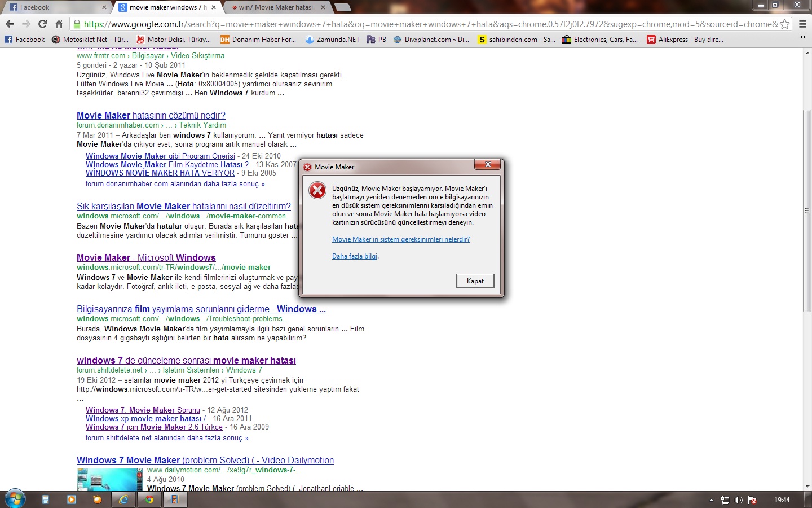Open Windows Movie Maker Film Kaydetme Hatası

(167, 165)
